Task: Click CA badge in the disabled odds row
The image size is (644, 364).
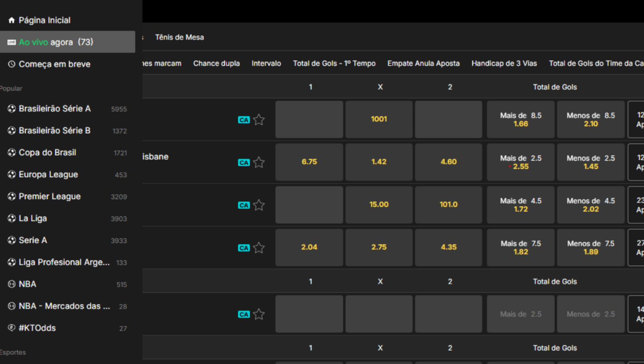Action: tap(244, 315)
